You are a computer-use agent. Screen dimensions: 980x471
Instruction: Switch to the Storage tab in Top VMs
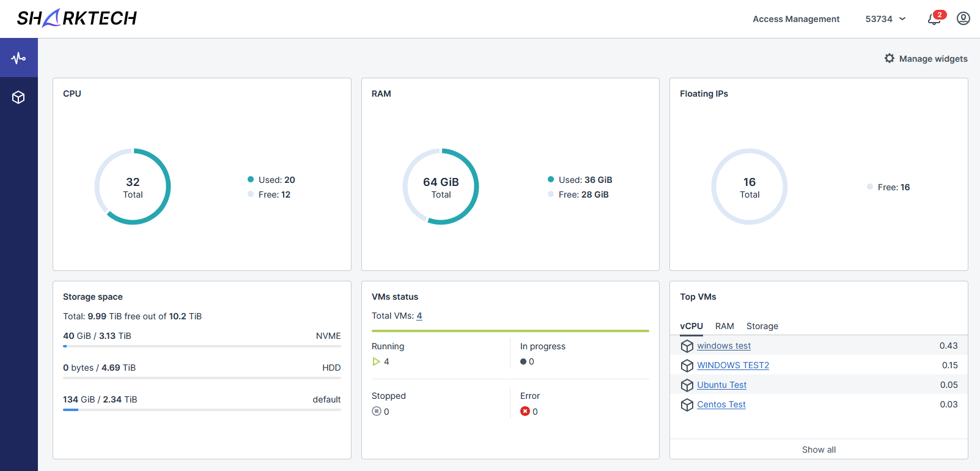(x=762, y=326)
